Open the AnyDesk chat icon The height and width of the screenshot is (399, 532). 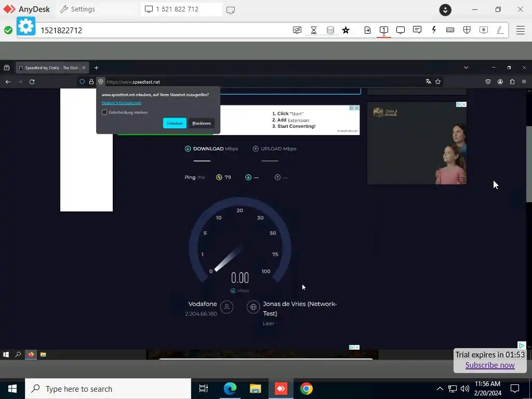tap(417, 30)
